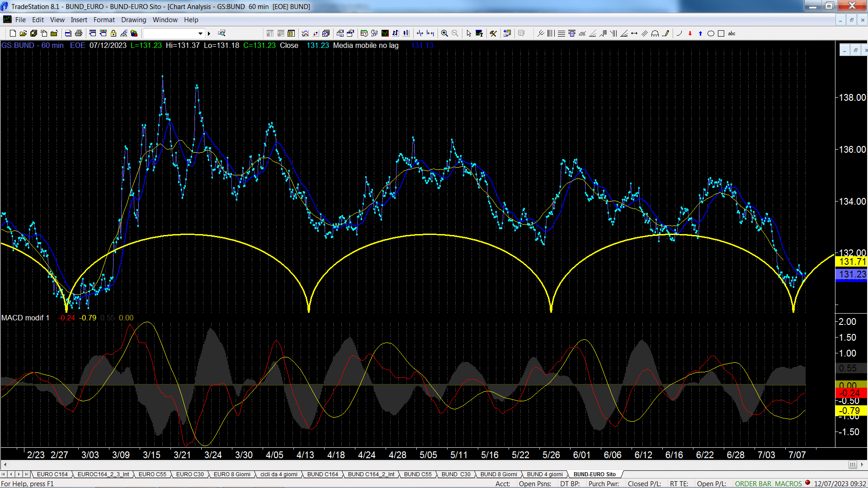This screenshot has width=868, height=488.
Task: Click the symbol lookup magnifier icon
Action: pos(222,33)
